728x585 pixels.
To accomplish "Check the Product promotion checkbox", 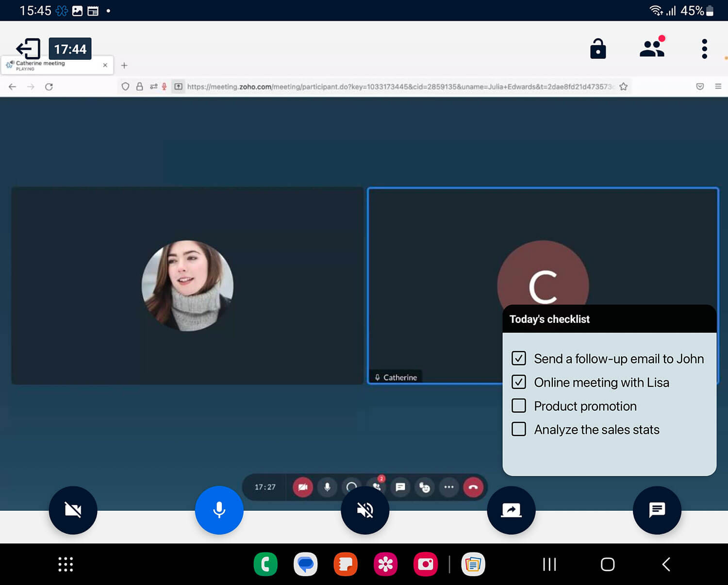I will click(x=519, y=405).
